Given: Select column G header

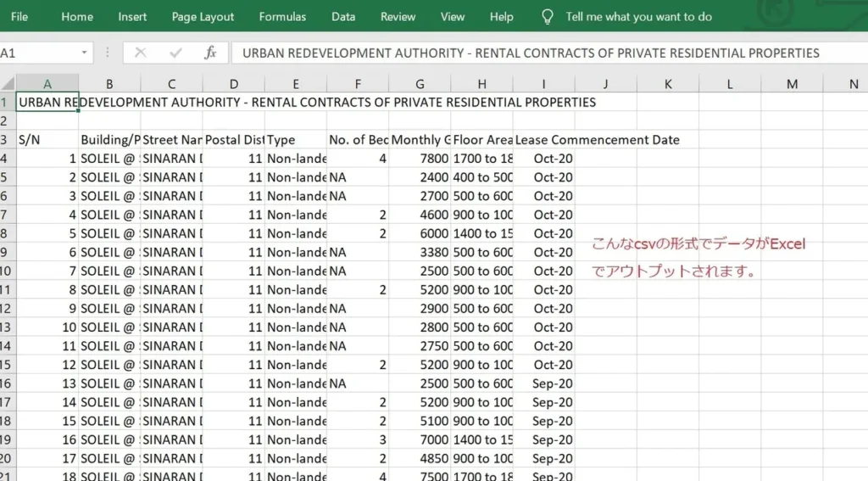Looking at the screenshot, I should pos(420,84).
